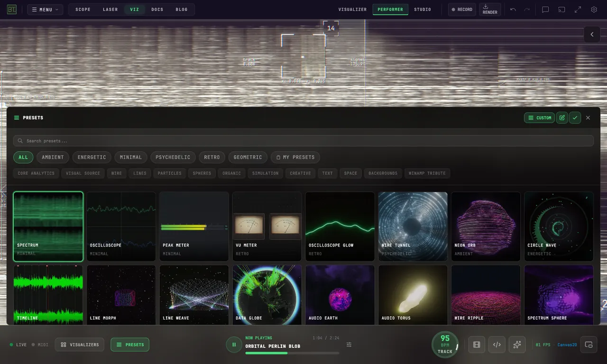Switch to STUDIO mode
This screenshot has height=364, width=607.
tap(423, 9)
